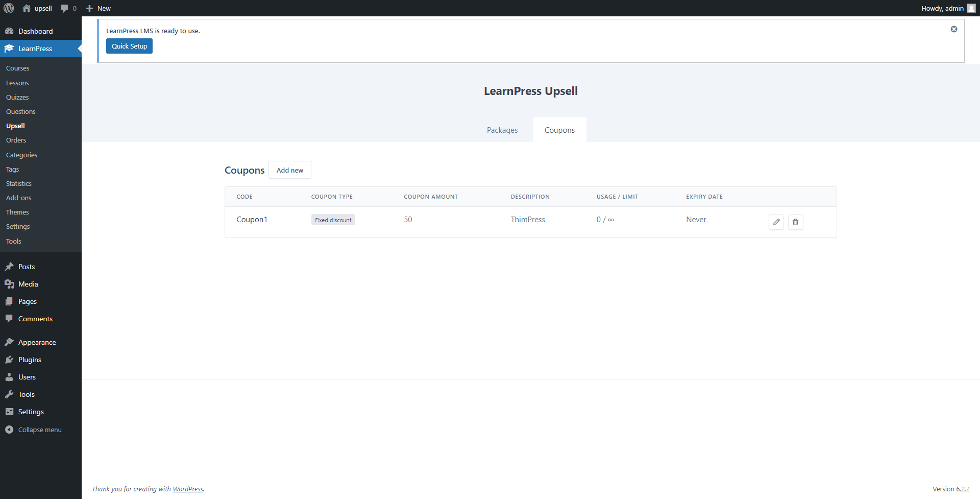Select the Coupons tab
980x499 pixels.
pyautogui.click(x=559, y=130)
